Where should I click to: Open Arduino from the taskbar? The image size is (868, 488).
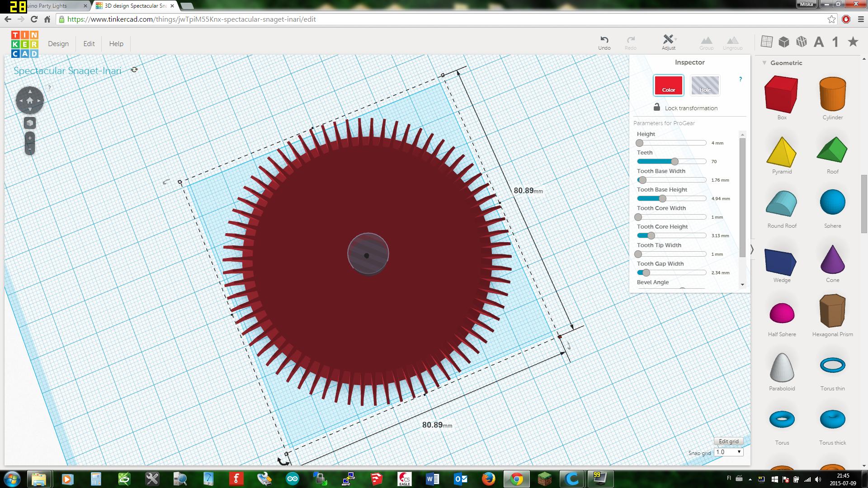point(292,479)
